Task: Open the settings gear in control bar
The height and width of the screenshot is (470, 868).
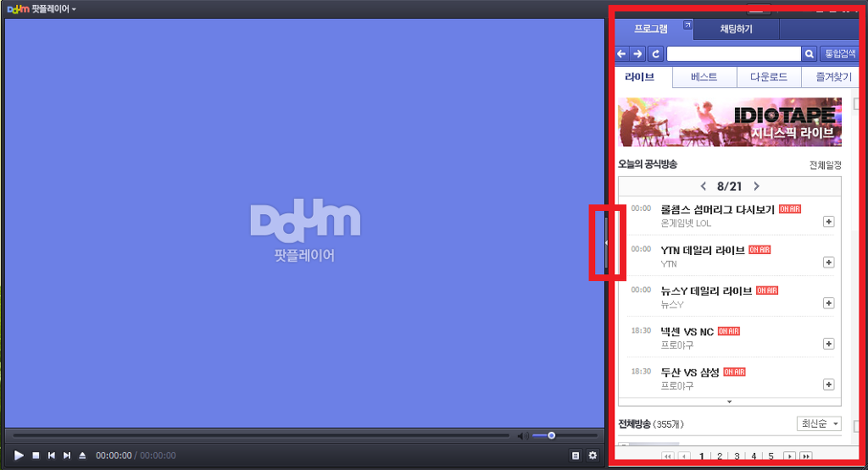Action: [593, 456]
